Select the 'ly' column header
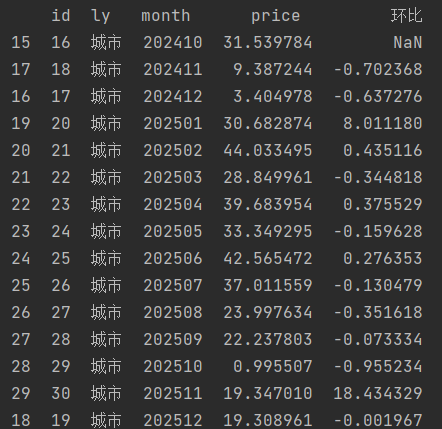 click(x=100, y=16)
